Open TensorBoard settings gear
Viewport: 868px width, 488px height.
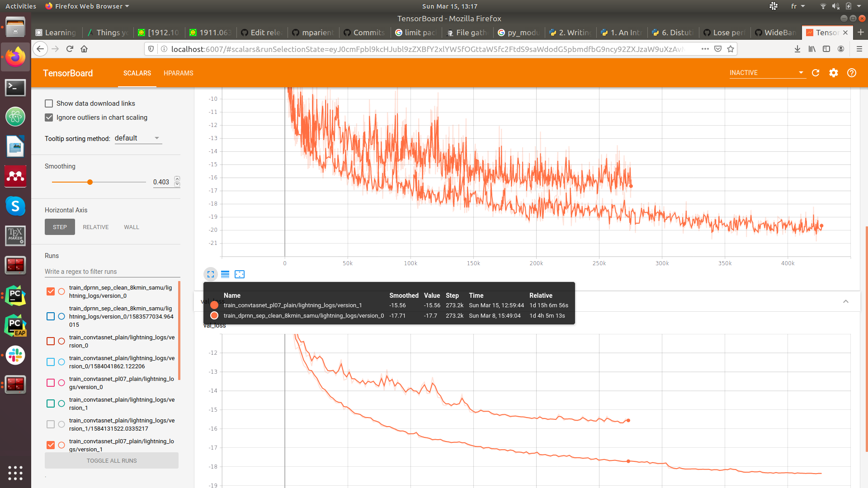(x=834, y=73)
